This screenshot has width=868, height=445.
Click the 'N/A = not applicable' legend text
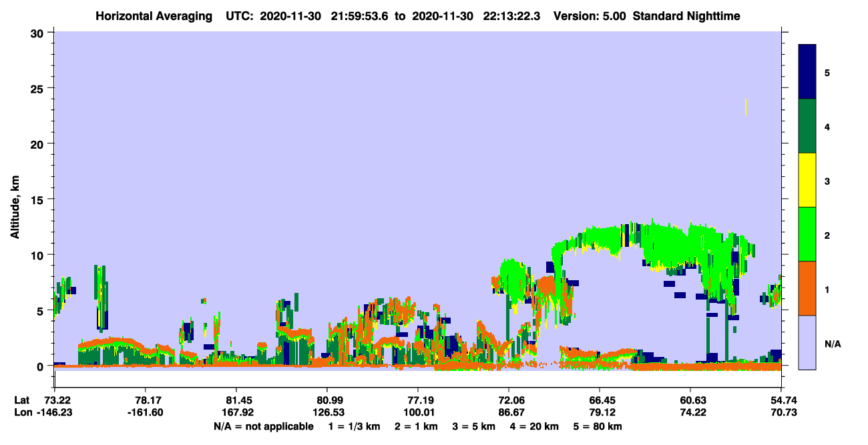point(263,426)
